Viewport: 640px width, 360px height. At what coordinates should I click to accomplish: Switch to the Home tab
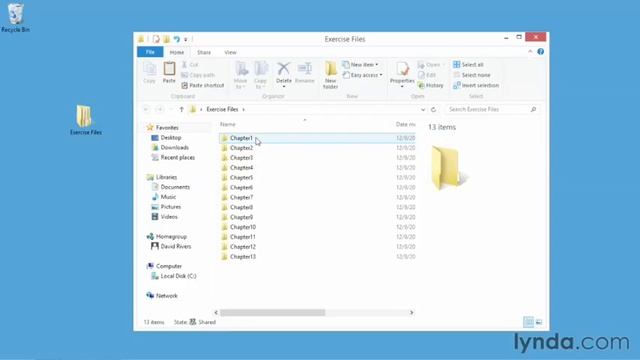pyautogui.click(x=177, y=52)
